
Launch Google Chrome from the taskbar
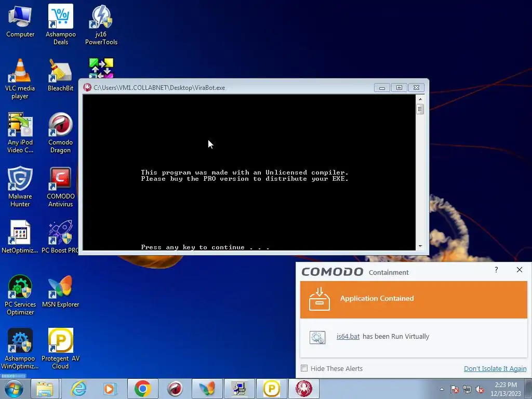pyautogui.click(x=142, y=389)
